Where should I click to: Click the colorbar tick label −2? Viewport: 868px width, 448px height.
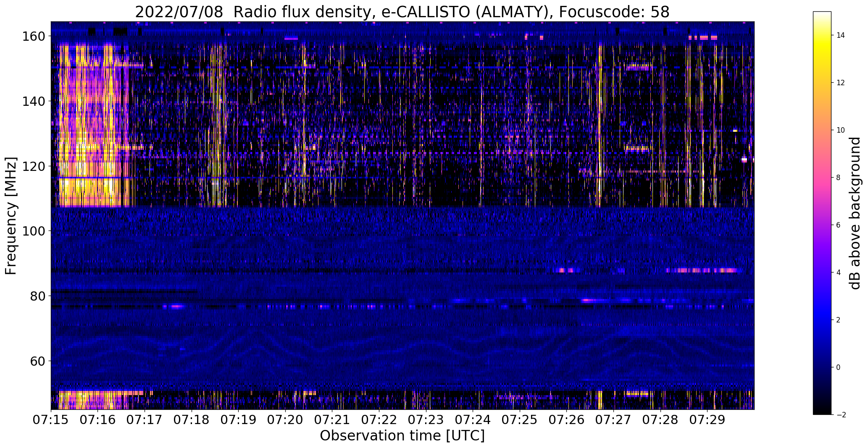pyautogui.click(x=840, y=415)
